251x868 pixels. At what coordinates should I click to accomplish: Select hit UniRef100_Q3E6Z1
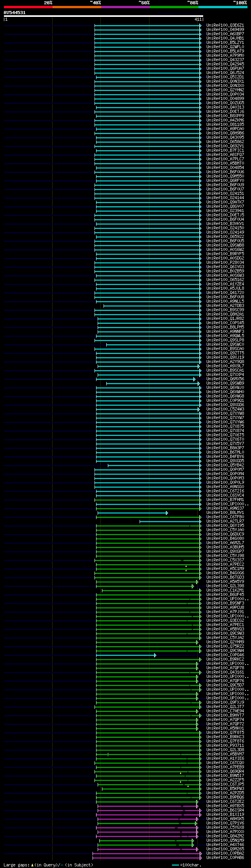coord(225,25)
